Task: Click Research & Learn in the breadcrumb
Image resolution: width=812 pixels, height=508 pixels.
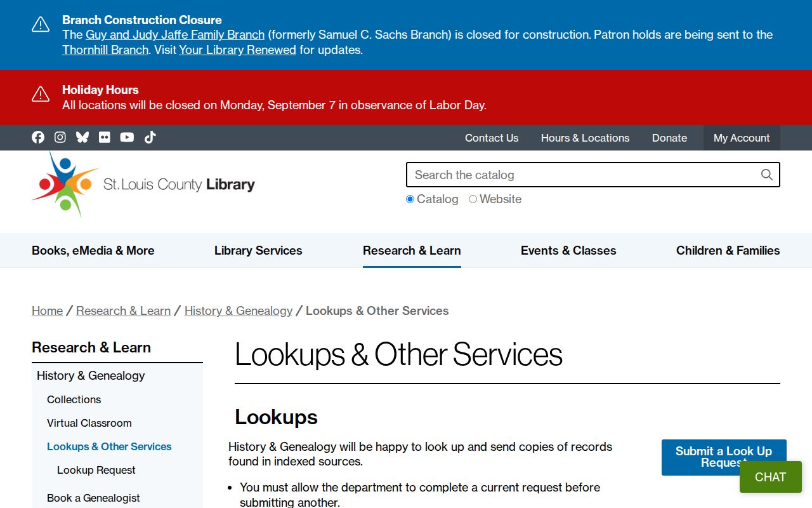Action: pos(124,311)
